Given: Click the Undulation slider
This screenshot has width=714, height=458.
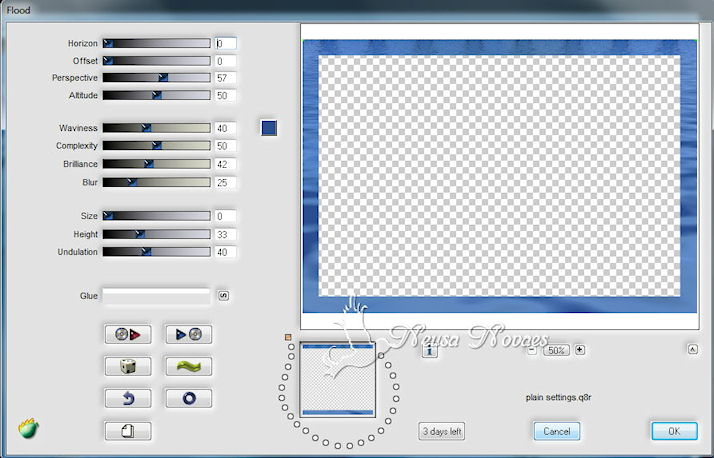Looking at the screenshot, I should [x=156, y=252].
